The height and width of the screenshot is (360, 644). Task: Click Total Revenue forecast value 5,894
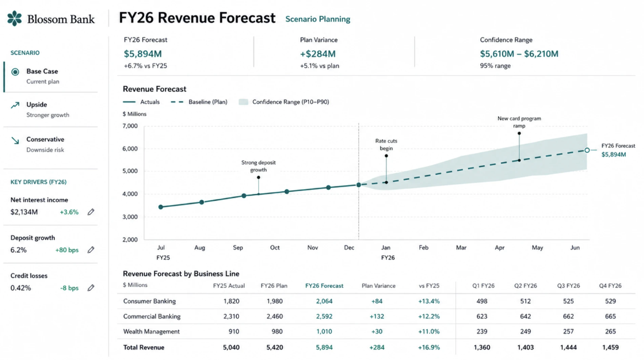(324, 347)
